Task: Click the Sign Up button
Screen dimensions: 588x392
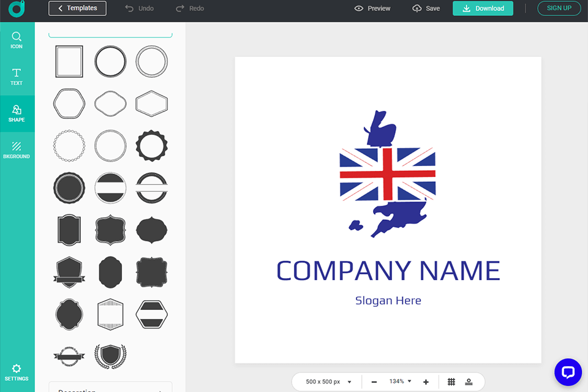Action: pyautogui.click(x=559, y=8)
